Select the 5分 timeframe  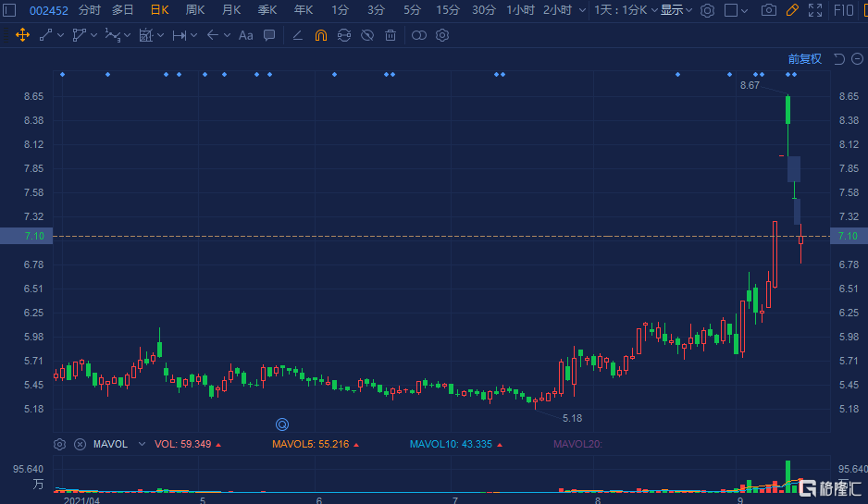tap(412, 10)
